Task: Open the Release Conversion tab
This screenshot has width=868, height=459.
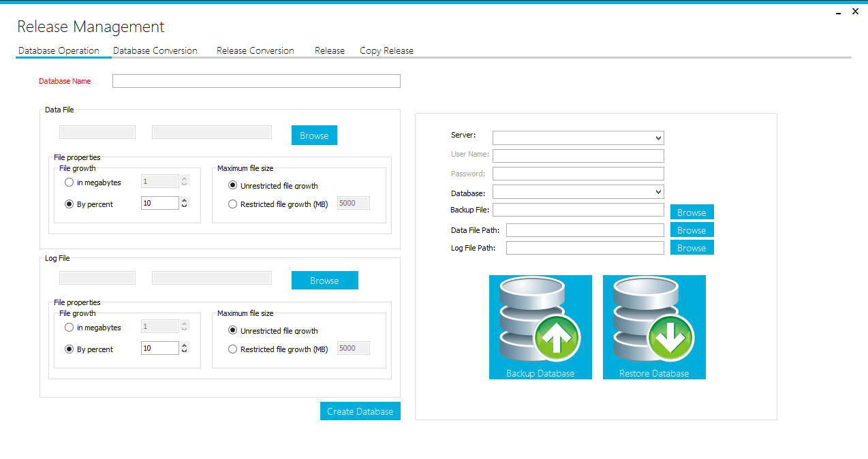Action: click(255, 51)
